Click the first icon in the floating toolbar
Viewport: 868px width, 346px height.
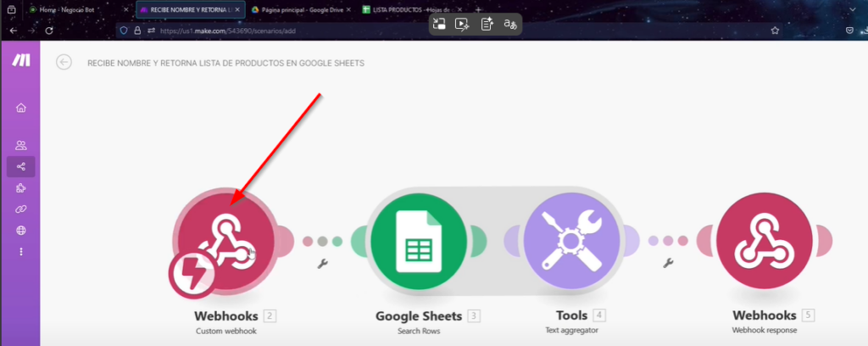click(439, 24)
